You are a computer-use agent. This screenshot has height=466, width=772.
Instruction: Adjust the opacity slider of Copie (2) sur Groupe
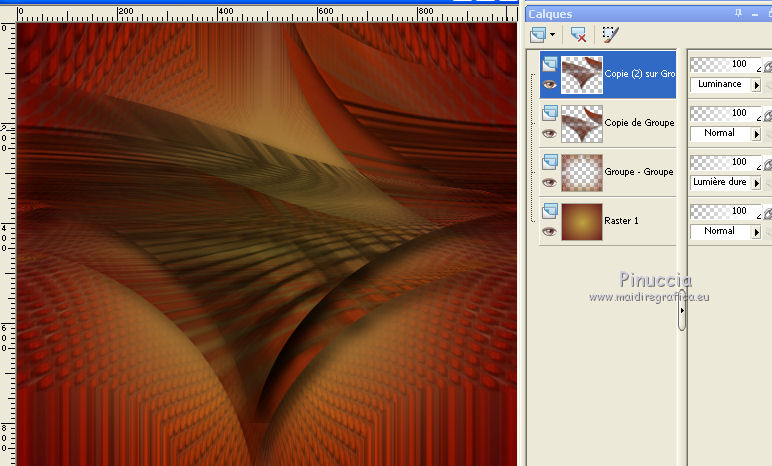tap(725, 65)
